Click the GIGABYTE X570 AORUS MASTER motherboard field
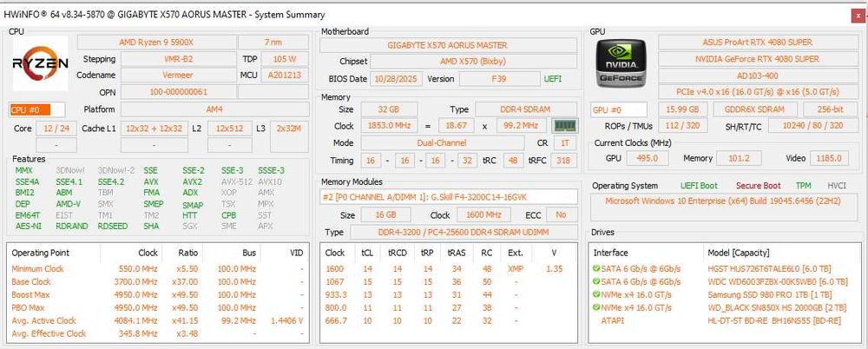 point(449,45)
